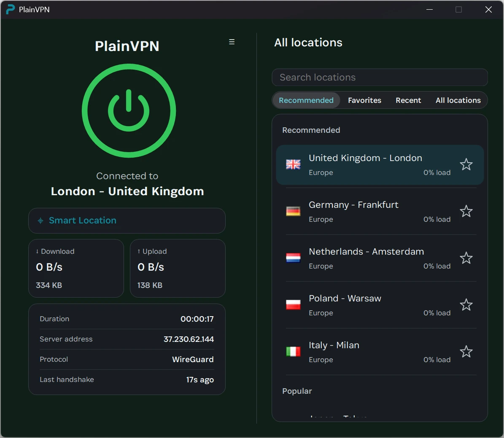Open the Favorites tab
This screenshot has height=438, width=504.
pyautogui.click(x=364, y=100)
